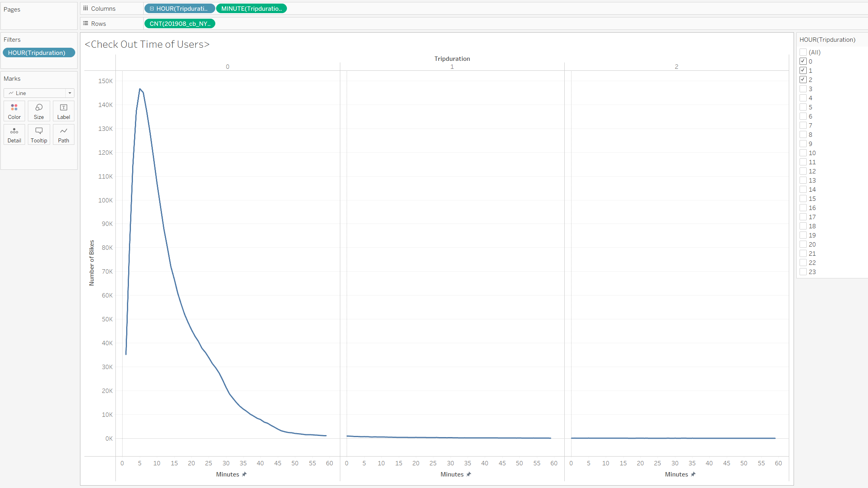Image resolution: width=868 pixels, height=488 pixels.
Task: Check hour 23 in the filter list
Action: click(x=804, y=271)
